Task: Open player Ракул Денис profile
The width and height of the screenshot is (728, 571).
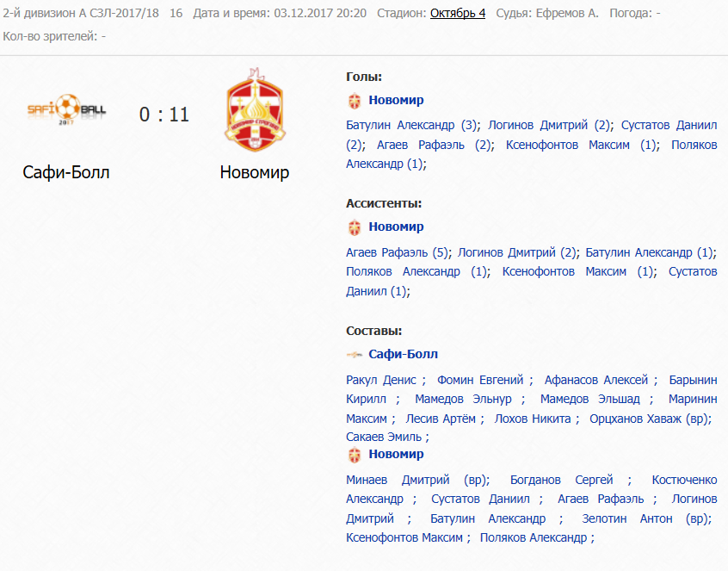Action: [x=380, y=380]
